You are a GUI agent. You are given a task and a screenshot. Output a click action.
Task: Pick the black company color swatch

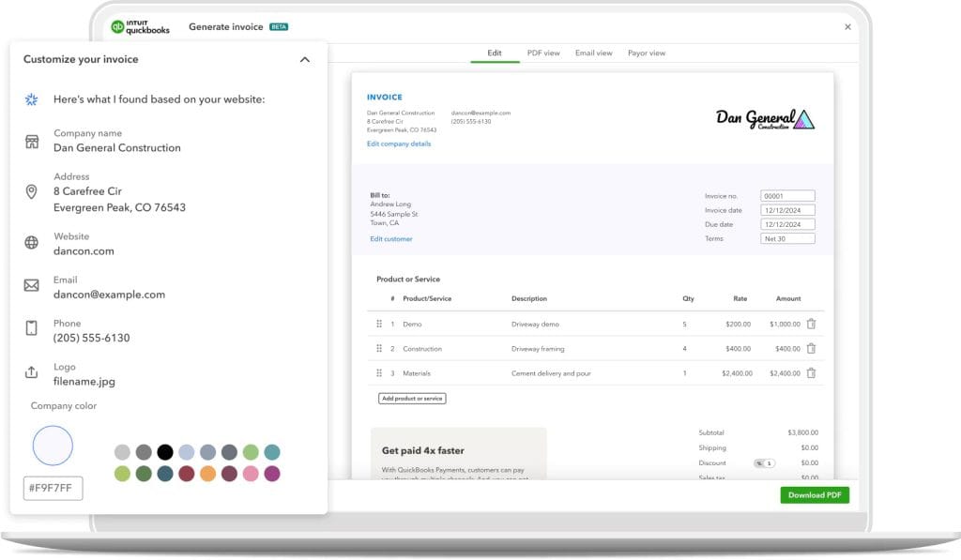coord(165,452)
